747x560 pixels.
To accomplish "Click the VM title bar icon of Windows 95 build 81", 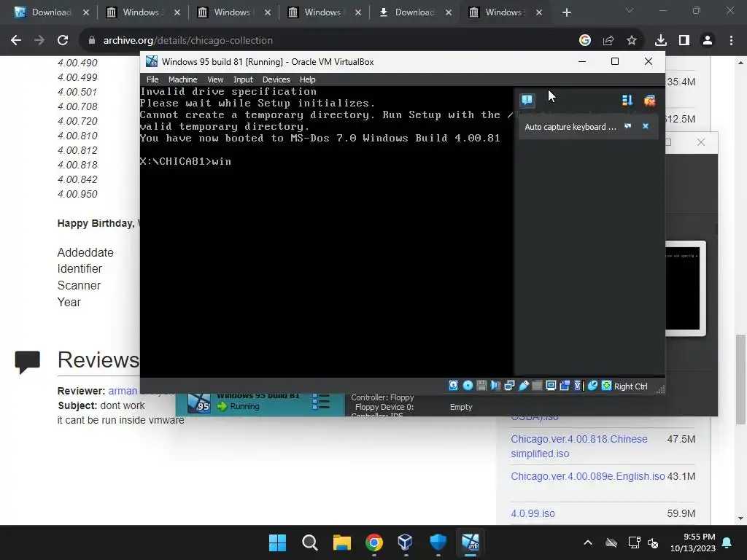I will (152, 61).
